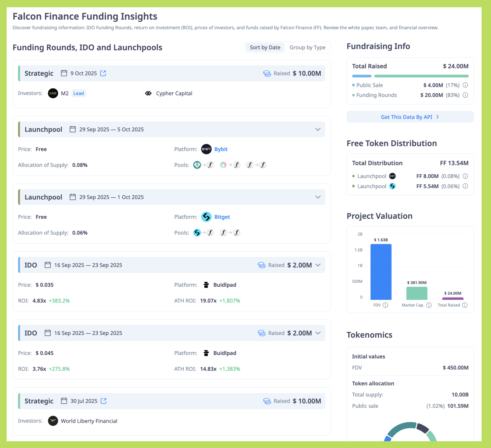Click the USDT pool icon in Bybit Launchpool
Screen dimensions: 491x448
point(197,165)
